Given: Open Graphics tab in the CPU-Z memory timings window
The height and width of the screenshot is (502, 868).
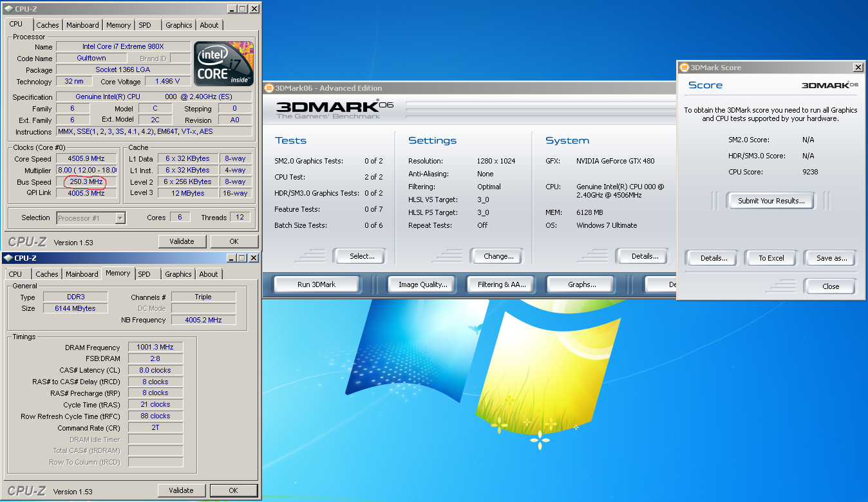Looking at the screenshot, I should [x=178, y=274].
